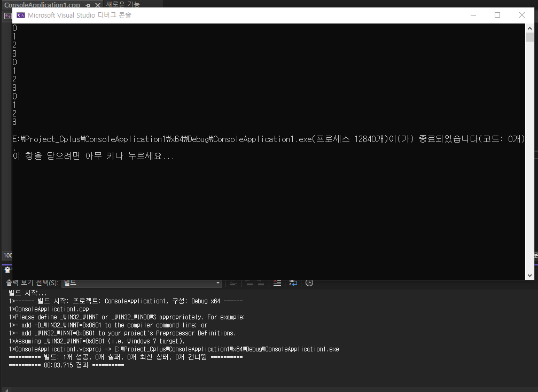Click the '1>ConsoleApplication1.cpp' output line

(49, 309)
